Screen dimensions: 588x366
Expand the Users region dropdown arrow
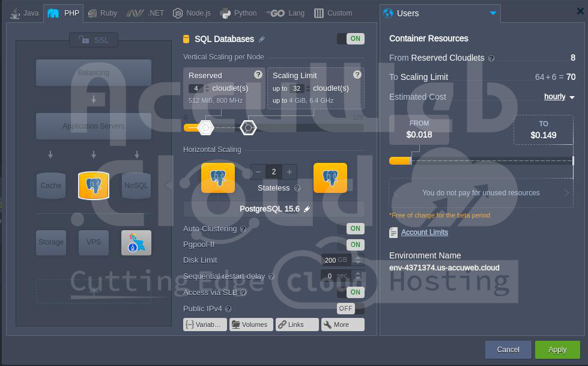(x=493, y=13)
